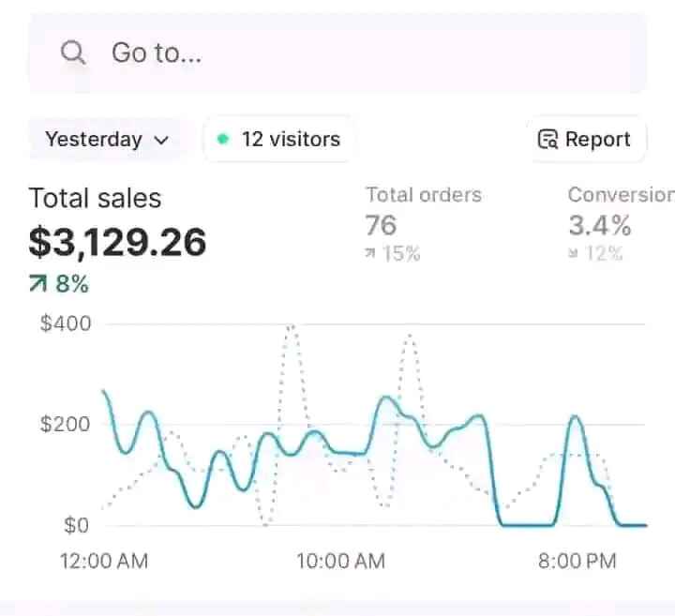Click the 10:00 AM x-axis label
The width and height of the screenshot is (675, 616).
[x=340, y=562]
